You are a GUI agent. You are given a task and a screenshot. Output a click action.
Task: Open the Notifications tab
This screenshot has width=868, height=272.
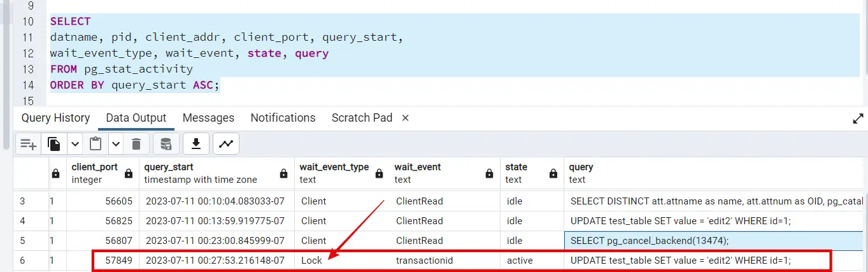283,118
